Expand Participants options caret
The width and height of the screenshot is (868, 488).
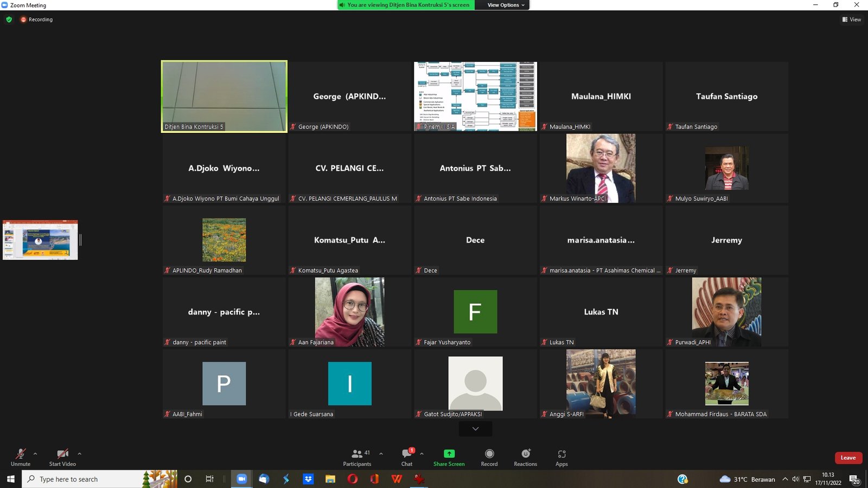(381, 454)
